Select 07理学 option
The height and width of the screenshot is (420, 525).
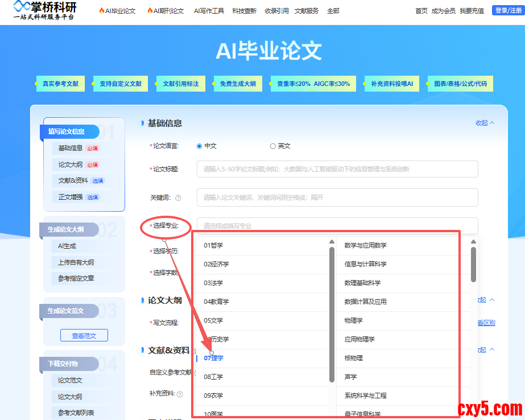(x=262, y=358)
